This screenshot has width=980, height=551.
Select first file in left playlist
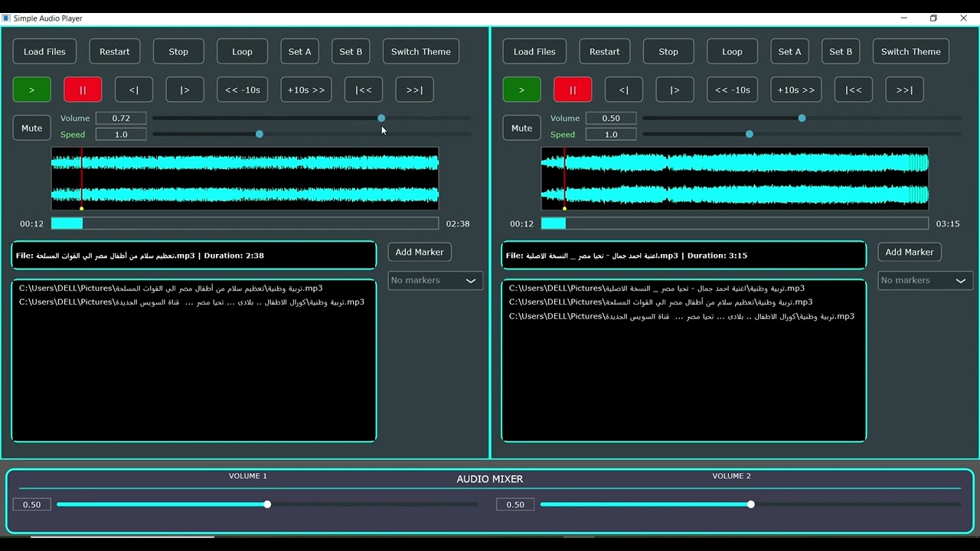tap(194, 289)
